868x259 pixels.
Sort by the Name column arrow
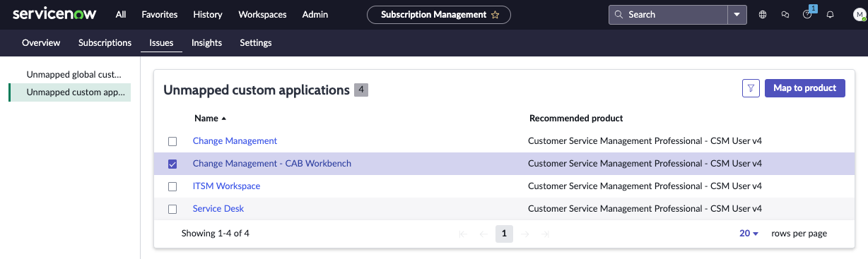tap(224, 119)
